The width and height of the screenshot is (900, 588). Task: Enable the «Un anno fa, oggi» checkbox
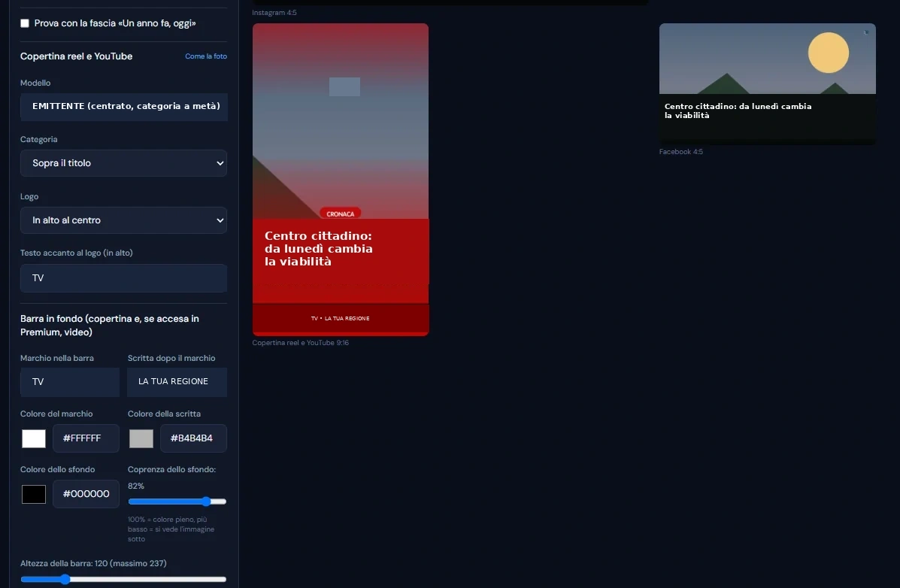[25, 23]
